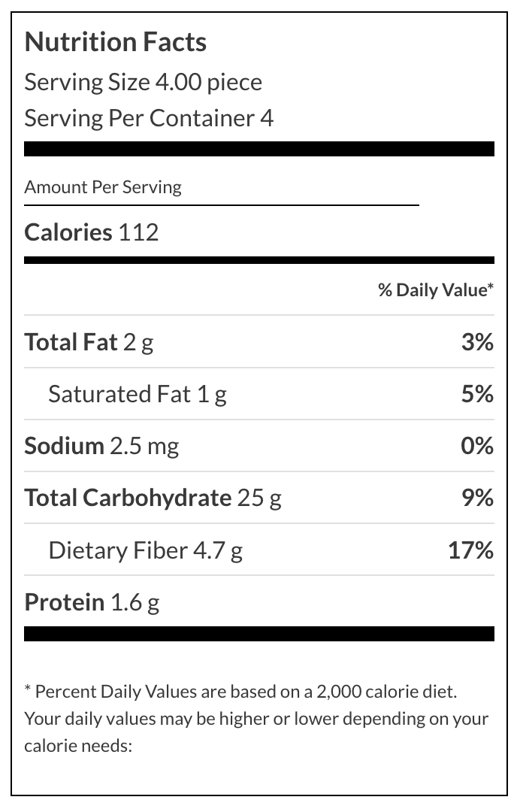517x812 pixels.
Task: Select the Serving Size 4.00 piece line
Action: coord(143,82)
